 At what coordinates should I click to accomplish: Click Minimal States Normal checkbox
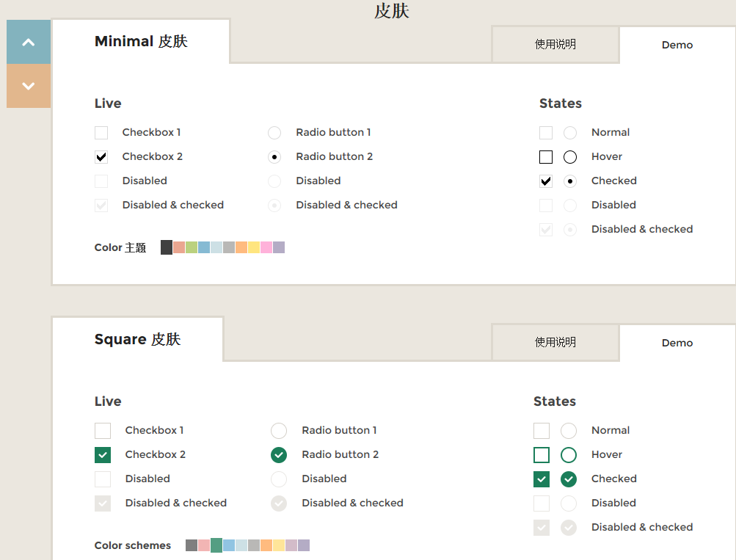(546, 132)
